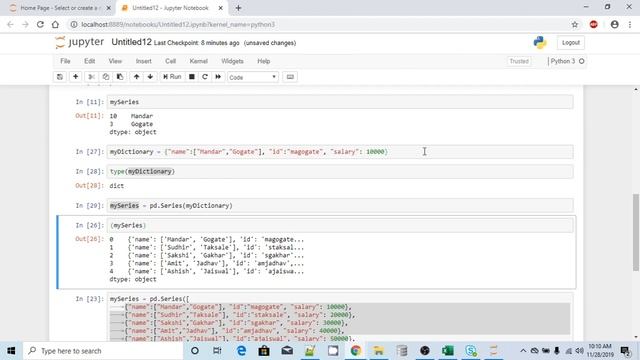Click the taskbar search box
The width and height of the screenshot is (640, 360).
click(103, 351)
